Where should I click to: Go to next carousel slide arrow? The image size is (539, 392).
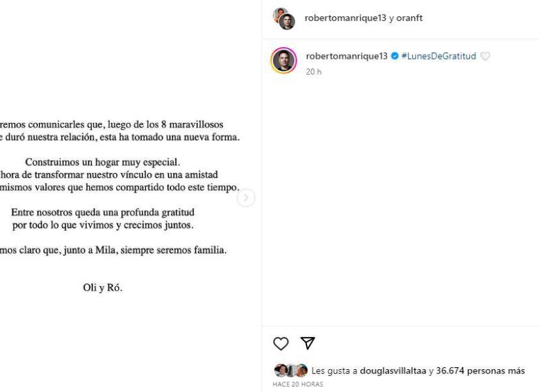pyautogui.click(x=246, y=198)
